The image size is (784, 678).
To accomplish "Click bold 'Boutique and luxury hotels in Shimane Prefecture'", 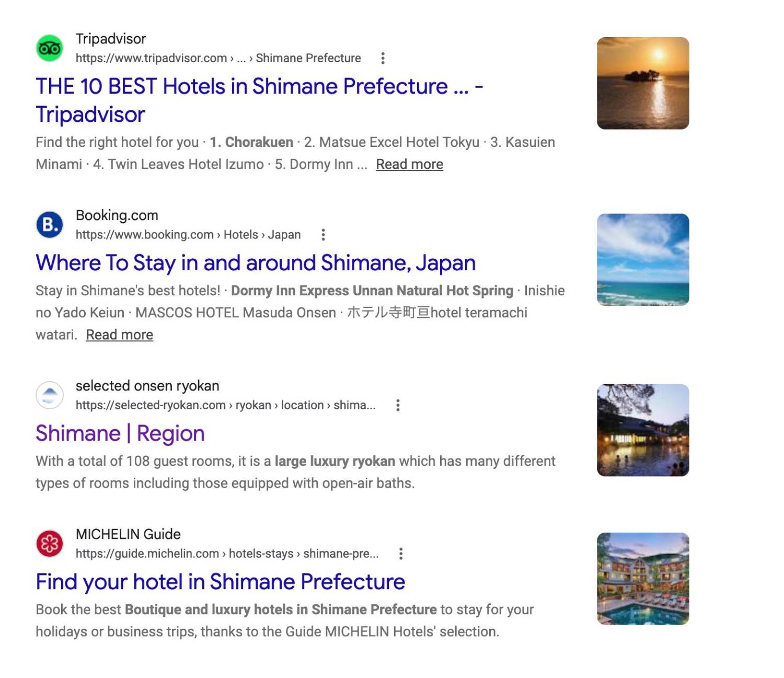I will (x=281, y=610).
